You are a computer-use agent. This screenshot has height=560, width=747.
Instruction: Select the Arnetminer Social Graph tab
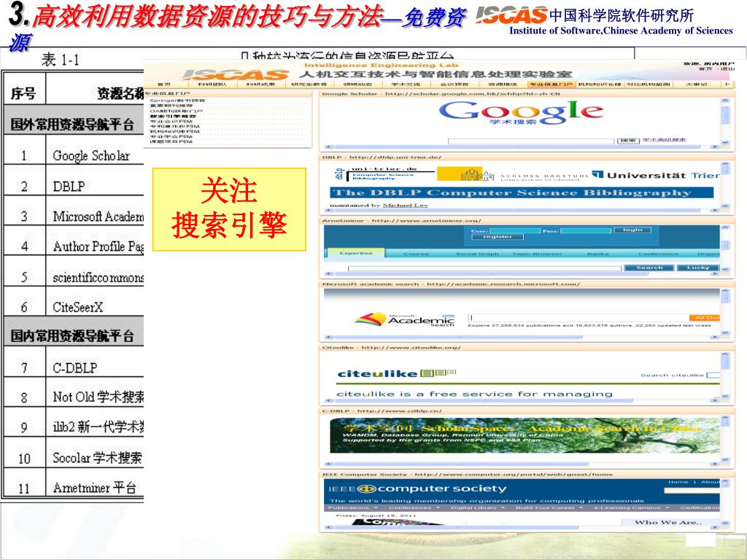(477, 254)
